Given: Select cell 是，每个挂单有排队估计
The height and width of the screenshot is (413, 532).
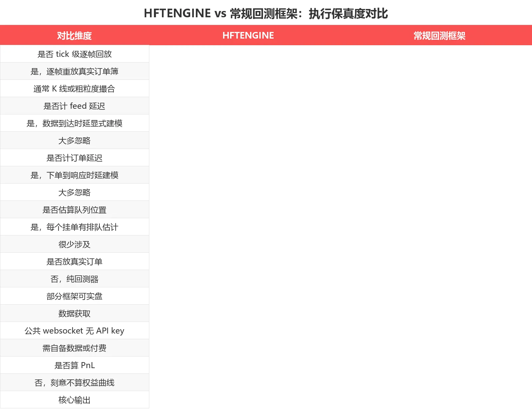Looking at the screenshot, I should pyautogui.click(x=74, y=227).
